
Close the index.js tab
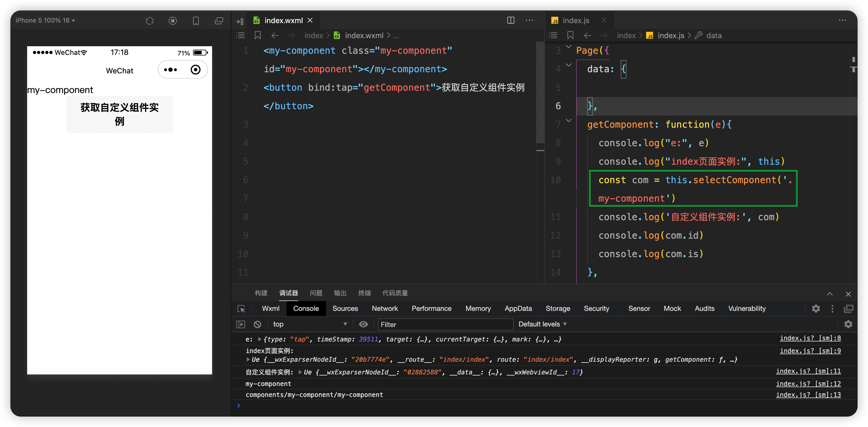[x=604, y=20]
